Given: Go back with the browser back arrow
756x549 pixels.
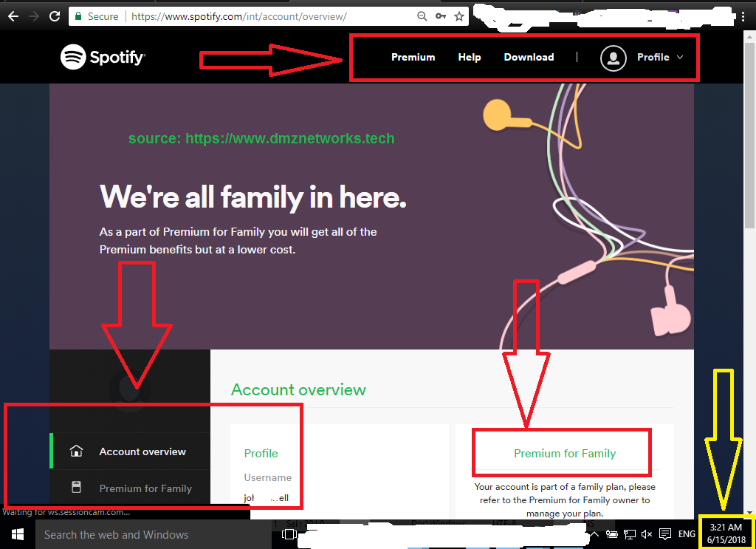Looking at the screenshot, I should 13,16.
